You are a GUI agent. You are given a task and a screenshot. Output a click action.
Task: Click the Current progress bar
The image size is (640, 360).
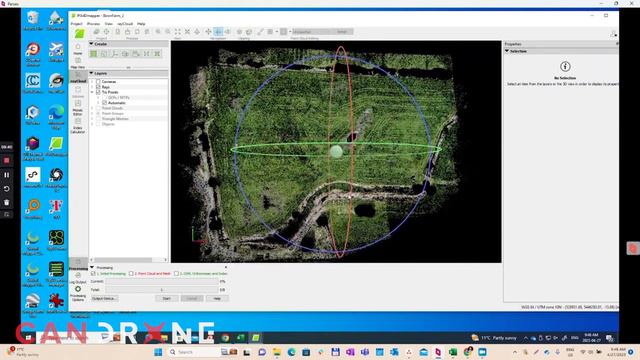tap(162, 281)
